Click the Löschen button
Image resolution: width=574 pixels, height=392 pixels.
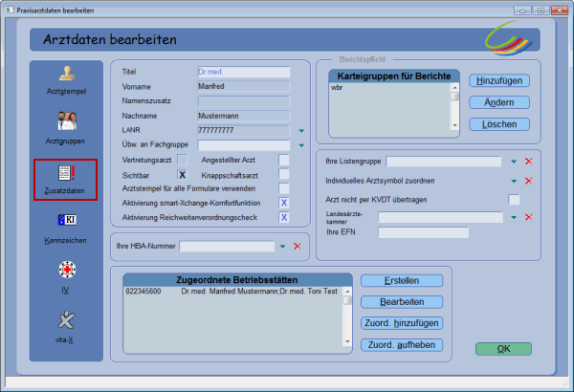(499, 124)
